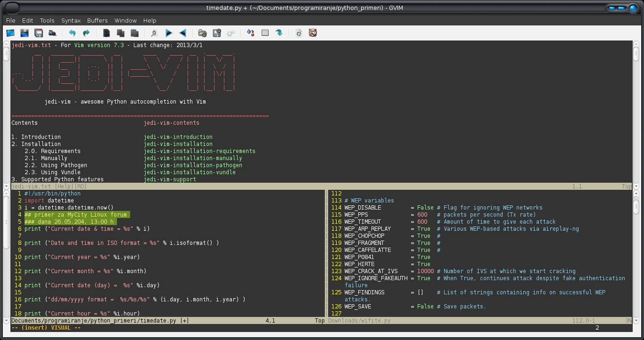Save the current file via floppy icon
The height and width of the screenshot is (340, 644).
[x=25, y=33]
